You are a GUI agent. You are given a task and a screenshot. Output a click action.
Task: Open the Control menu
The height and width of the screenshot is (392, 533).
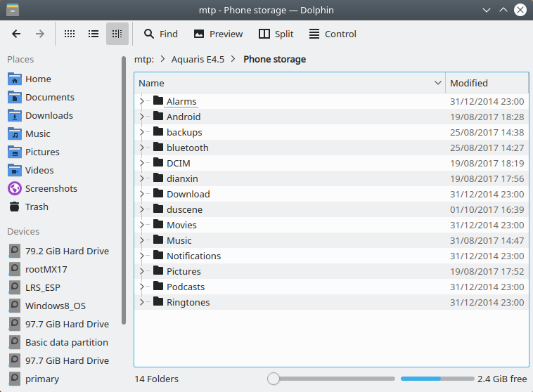coord(332,34)
